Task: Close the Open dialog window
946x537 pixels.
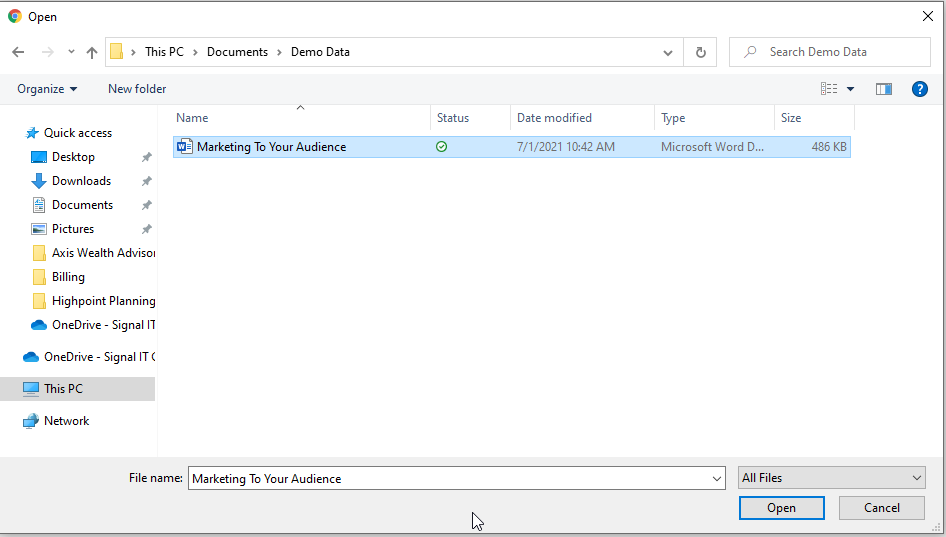Action: click(928, 16)
